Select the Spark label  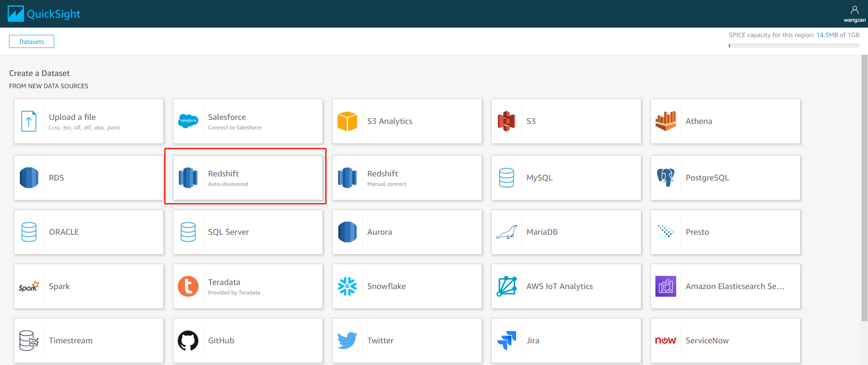[59, 286]
